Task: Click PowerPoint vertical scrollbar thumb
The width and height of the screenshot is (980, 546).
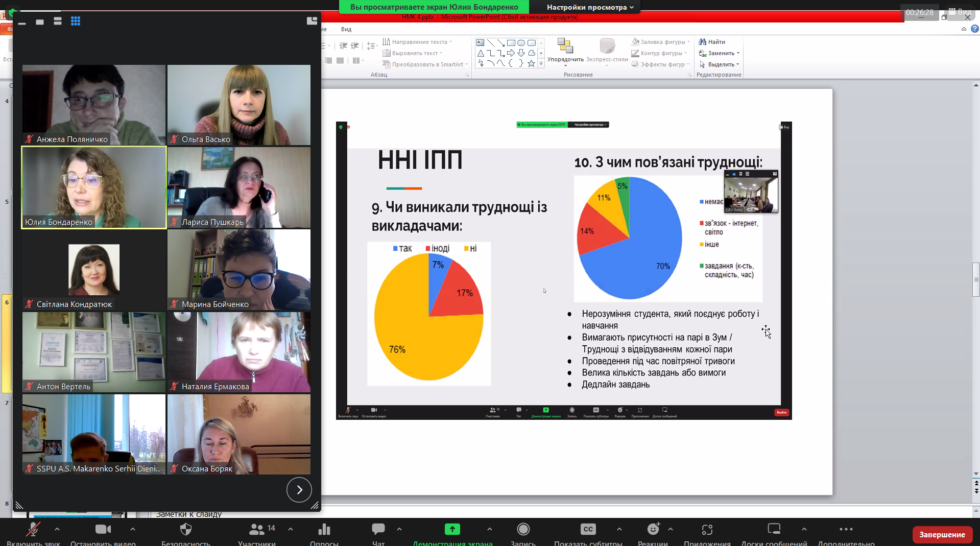Action: tap(976, 279)
